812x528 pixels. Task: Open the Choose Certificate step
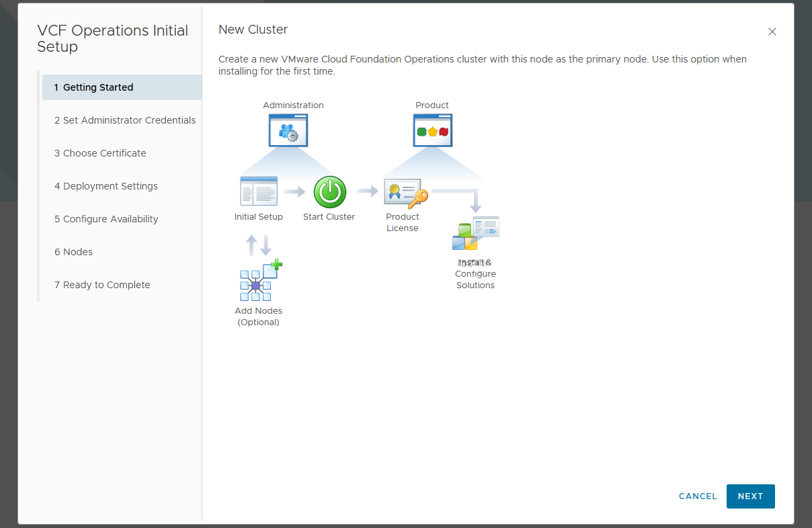tap(100, 153)
